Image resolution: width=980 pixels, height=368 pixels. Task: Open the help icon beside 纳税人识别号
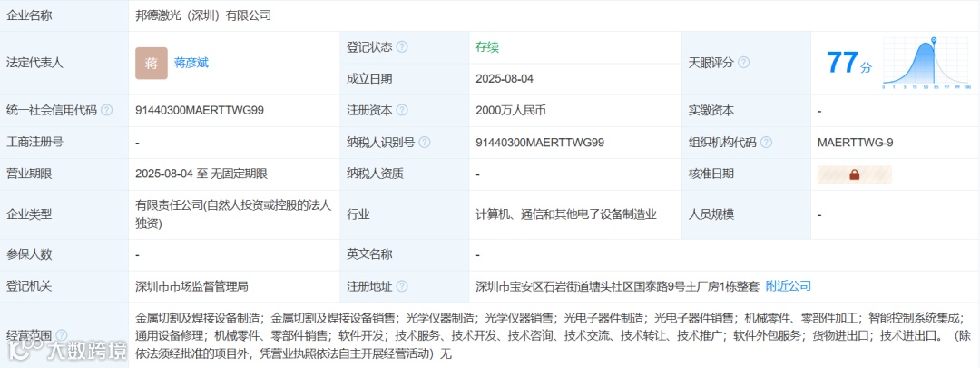[x=425, y=142]
